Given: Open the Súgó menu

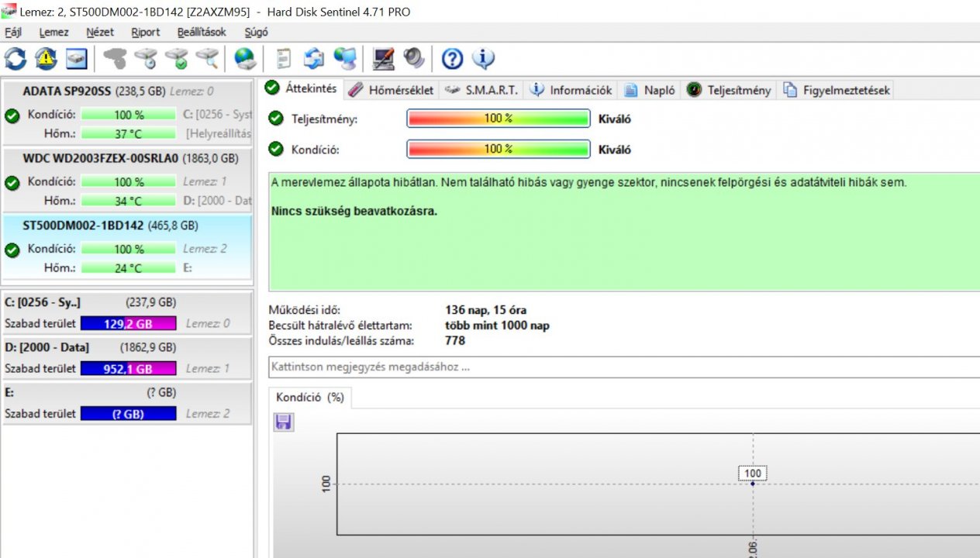Looking at the screenshot, I should [x=257, y=32].
